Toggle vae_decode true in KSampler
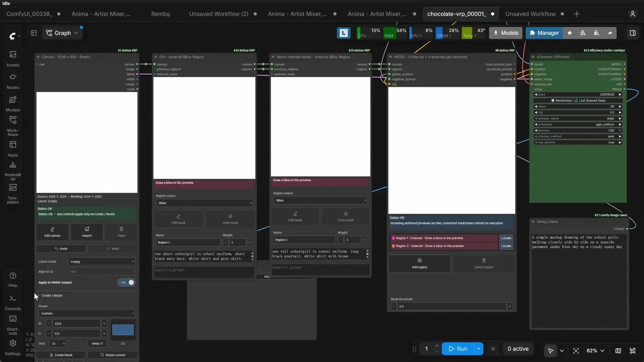The width and height of the screenshot is (644, 362). coord(578,143)
